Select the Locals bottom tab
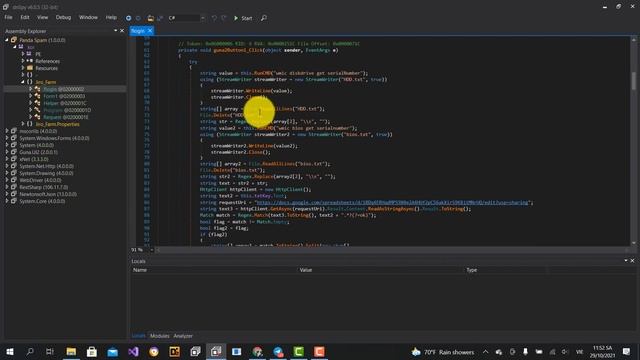 [138, 336]
